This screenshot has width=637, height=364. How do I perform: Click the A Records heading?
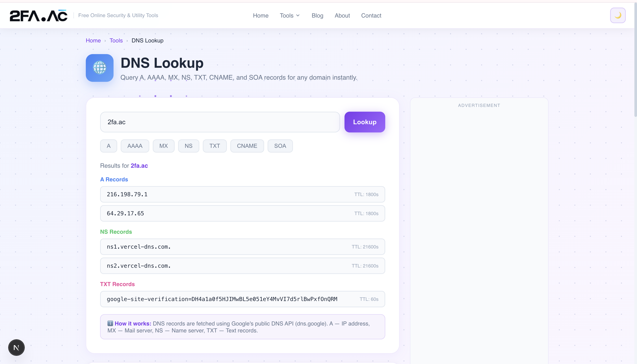(x=114, y=179)
